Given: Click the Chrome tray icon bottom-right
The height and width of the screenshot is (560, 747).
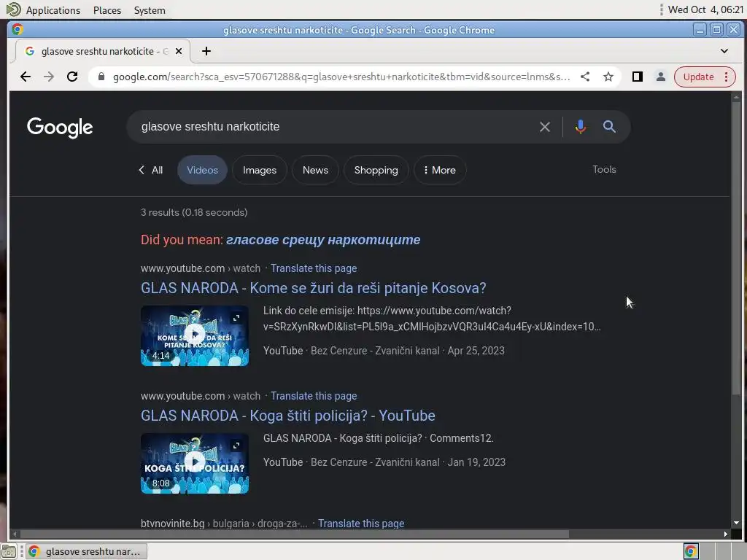Looking at the screenshot, I should [691, 551].
